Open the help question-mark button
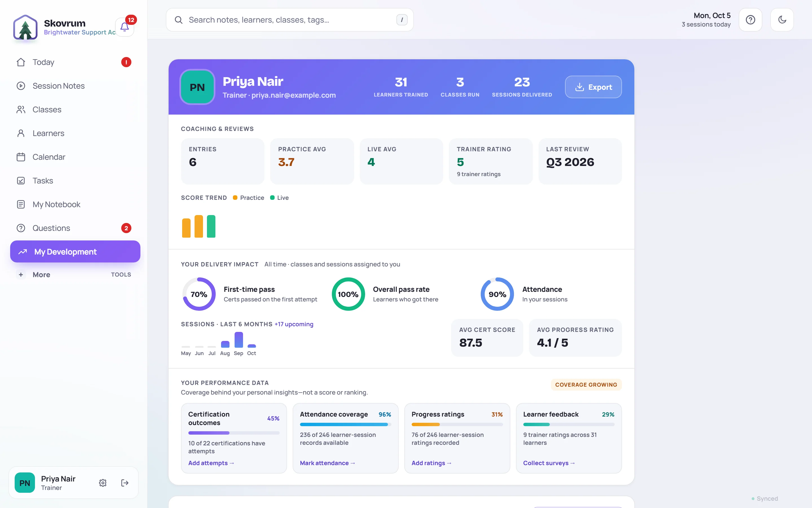Viewport: 812px width, 508px height. [x=750, y=20]
